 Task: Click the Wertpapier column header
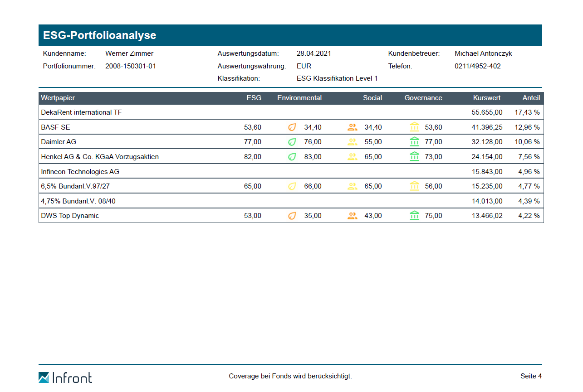(x=58, y=98)
